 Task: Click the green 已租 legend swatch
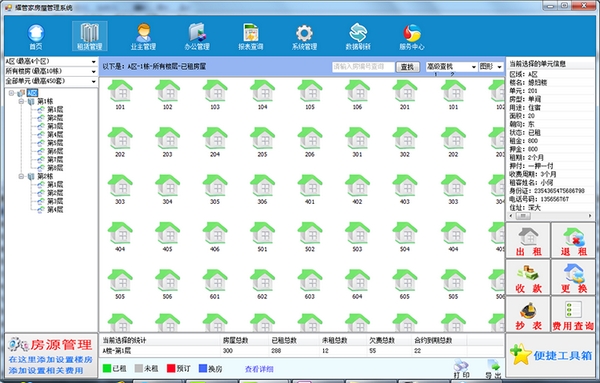107,368
